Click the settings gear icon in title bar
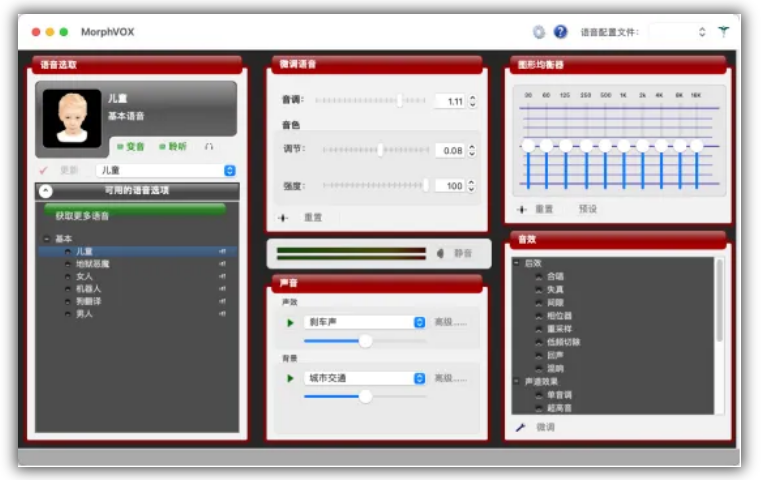Viewport: 769px width, 480px height. click(x=539, y=32)
